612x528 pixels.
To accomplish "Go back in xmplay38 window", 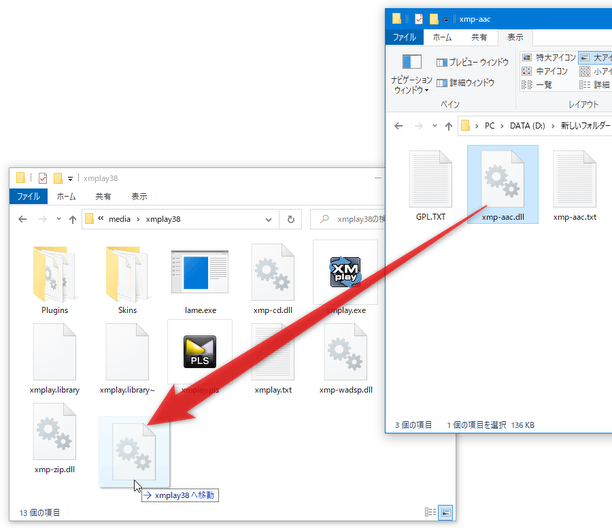I will pos(23,219).
